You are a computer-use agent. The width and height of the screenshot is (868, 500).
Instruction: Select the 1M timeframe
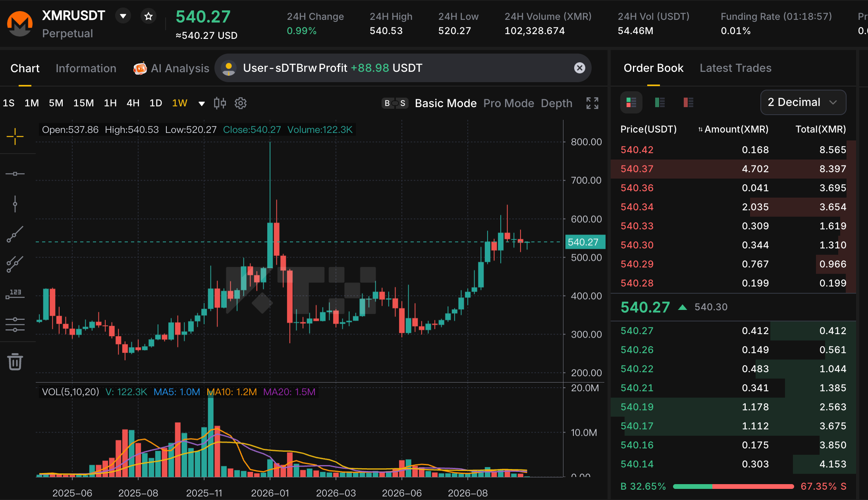coord(32,103)
